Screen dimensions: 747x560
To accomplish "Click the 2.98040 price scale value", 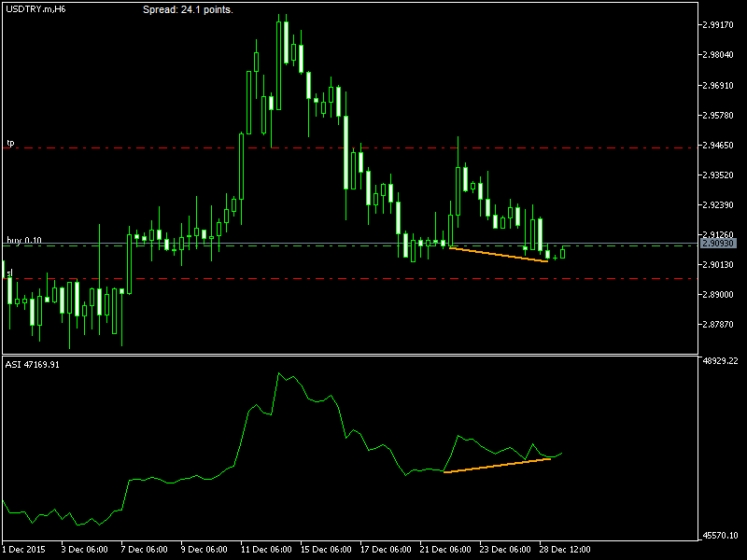I will pos(718,55).
